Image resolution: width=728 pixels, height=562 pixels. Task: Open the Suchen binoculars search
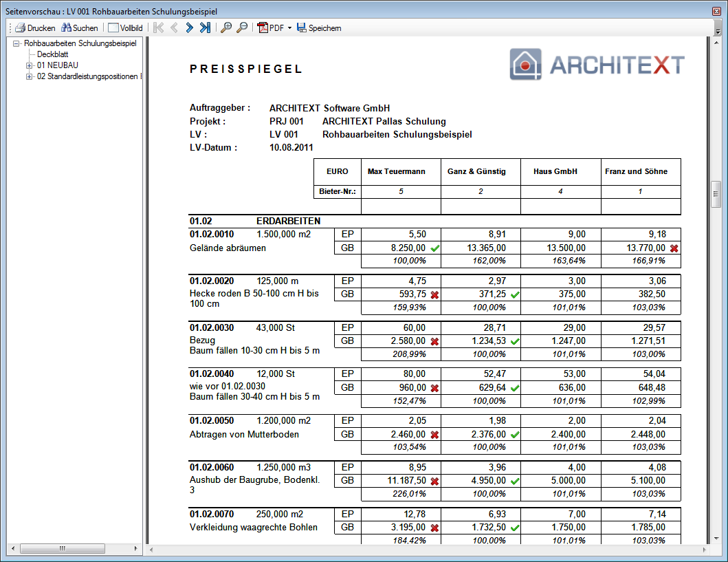(x=67, y=28)
